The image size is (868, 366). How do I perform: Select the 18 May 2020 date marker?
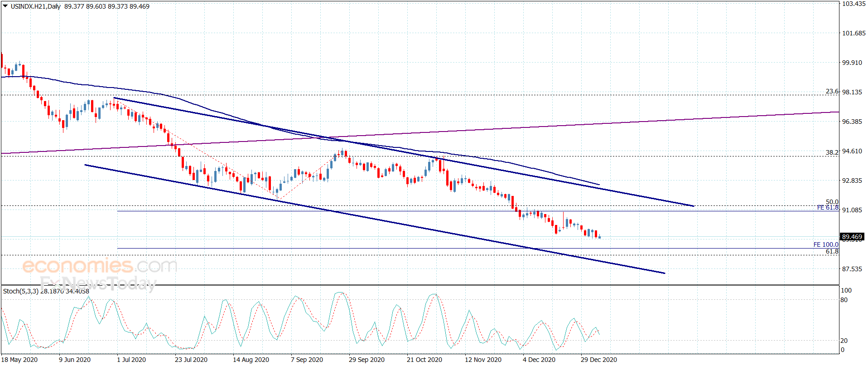(x=19, y=360)
